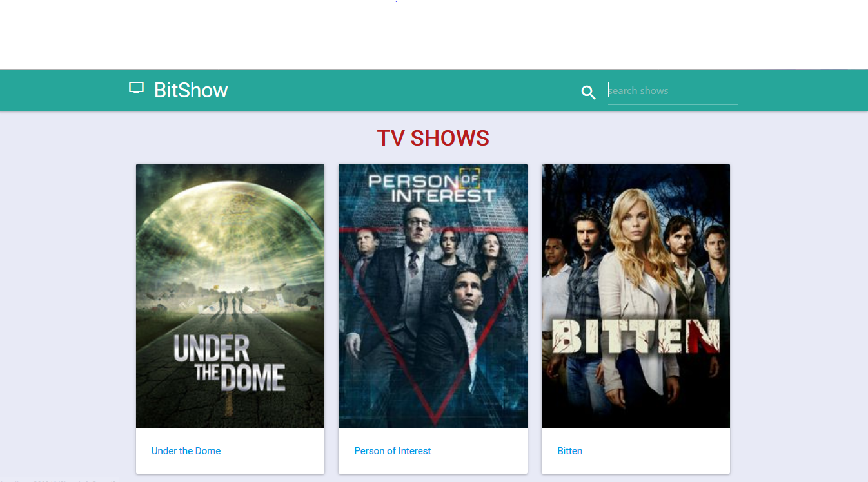
Task: Click the BITTEN logo text on poster
Action: [x=636, y=336]
